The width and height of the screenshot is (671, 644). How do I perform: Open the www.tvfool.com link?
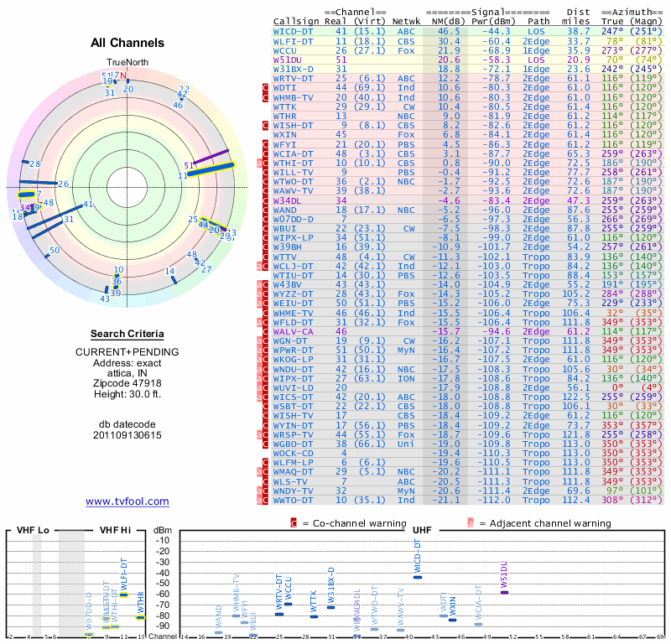tap(127, 501)
